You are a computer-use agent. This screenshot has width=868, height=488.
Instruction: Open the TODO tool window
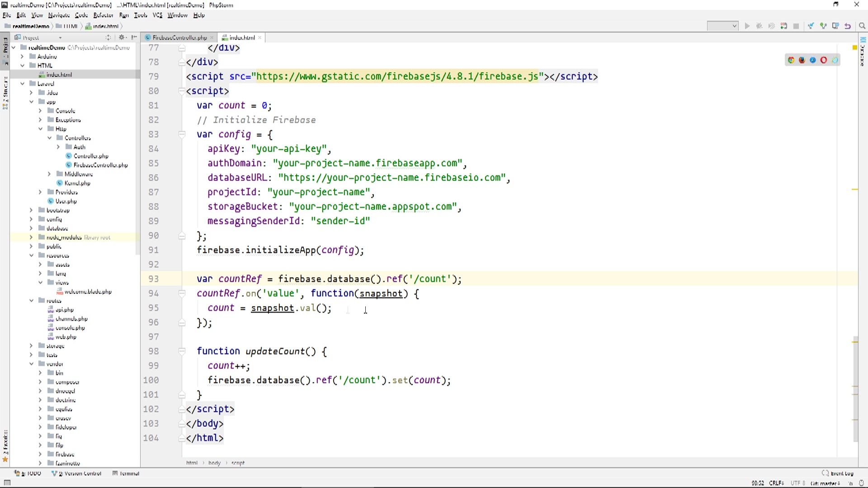click(28, 473)
